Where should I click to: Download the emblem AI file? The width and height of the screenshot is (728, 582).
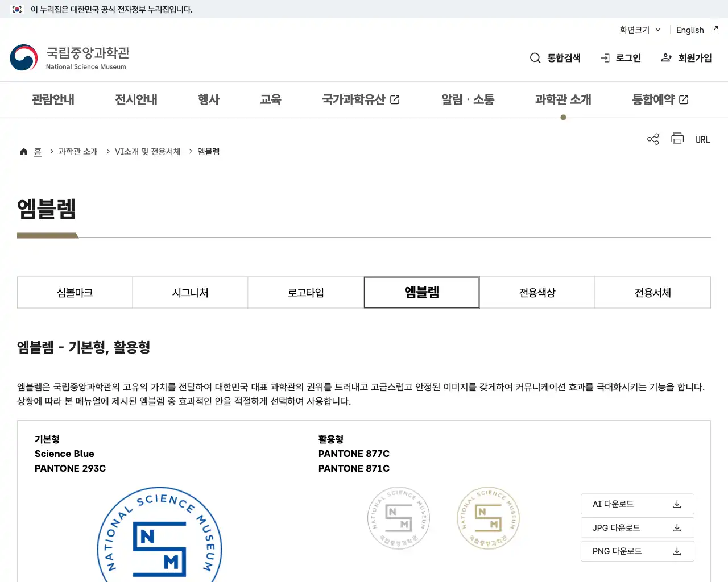click(637, 504)
